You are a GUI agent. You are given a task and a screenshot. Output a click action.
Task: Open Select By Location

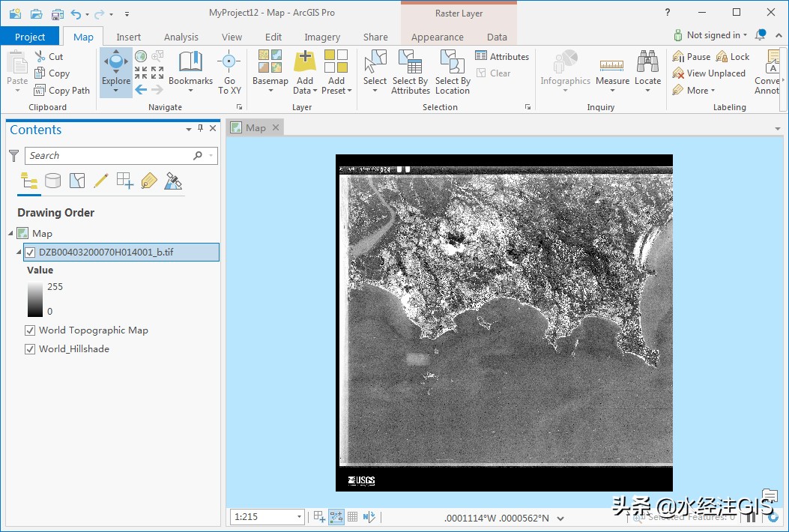[453, 71]
